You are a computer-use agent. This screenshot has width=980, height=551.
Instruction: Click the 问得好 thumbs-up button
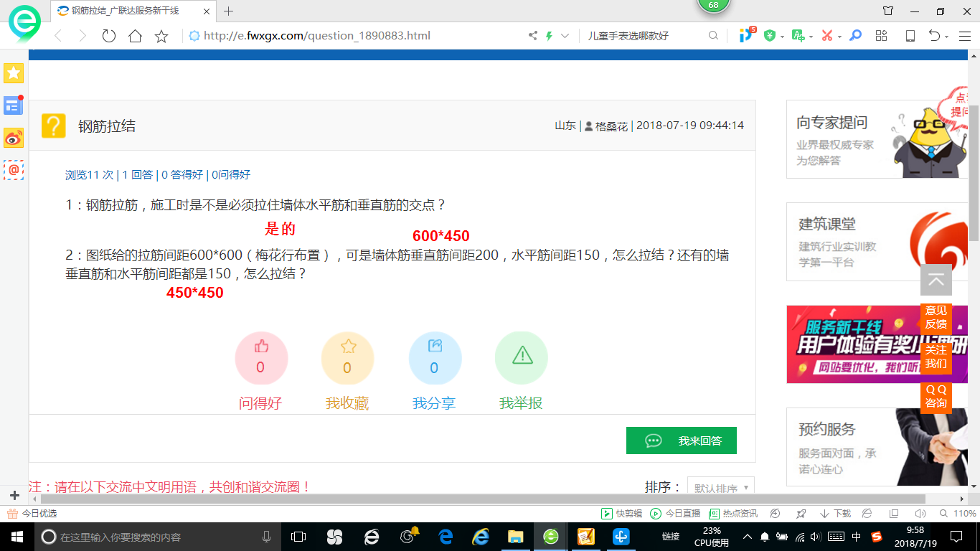pyautogui.click(x=261, y=358)
